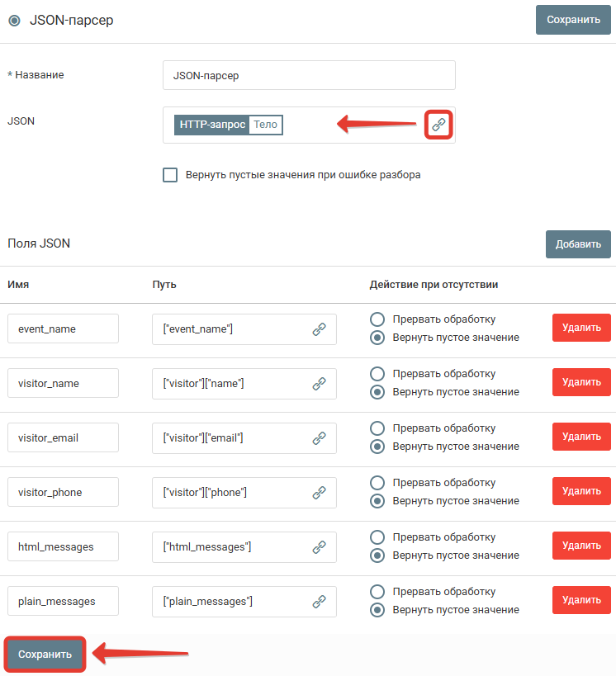The width and height of the screenshot is (616, 676).
Task: Click link icon in visitor phone path field
Action: (x=320, y=493)
